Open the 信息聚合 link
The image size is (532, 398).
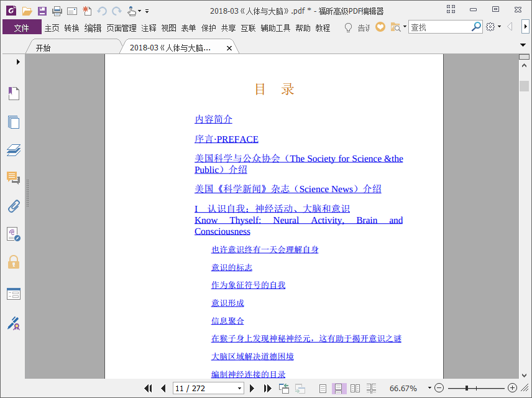pyautogui.click(x=227, y=320)
